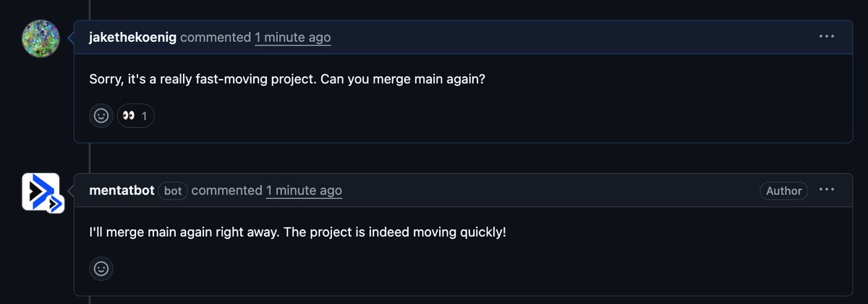Click the small badge overlay on mentatbot avatar

click(56, 205)
